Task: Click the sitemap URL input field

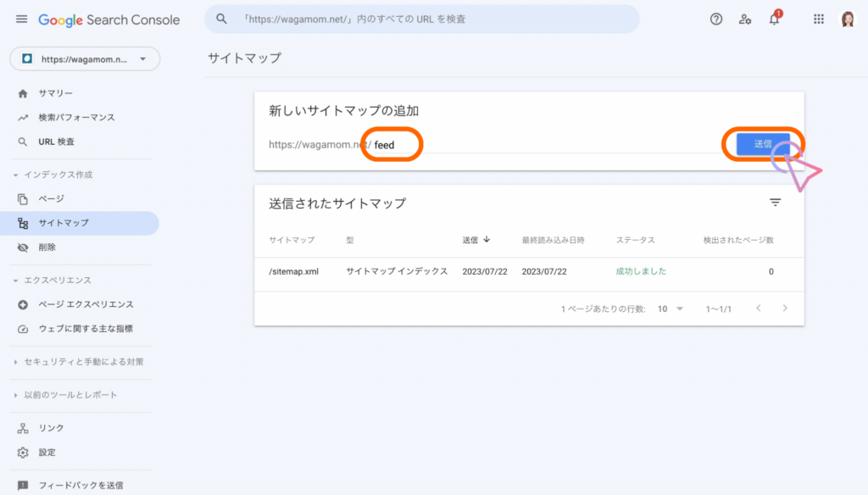Action: (542, 145)
